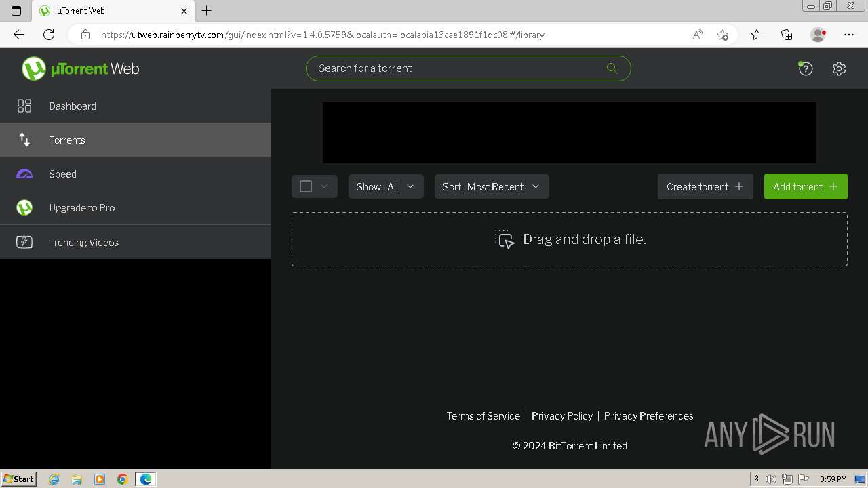Open File Explorer from the taskbar

click(x=77, y=479)
